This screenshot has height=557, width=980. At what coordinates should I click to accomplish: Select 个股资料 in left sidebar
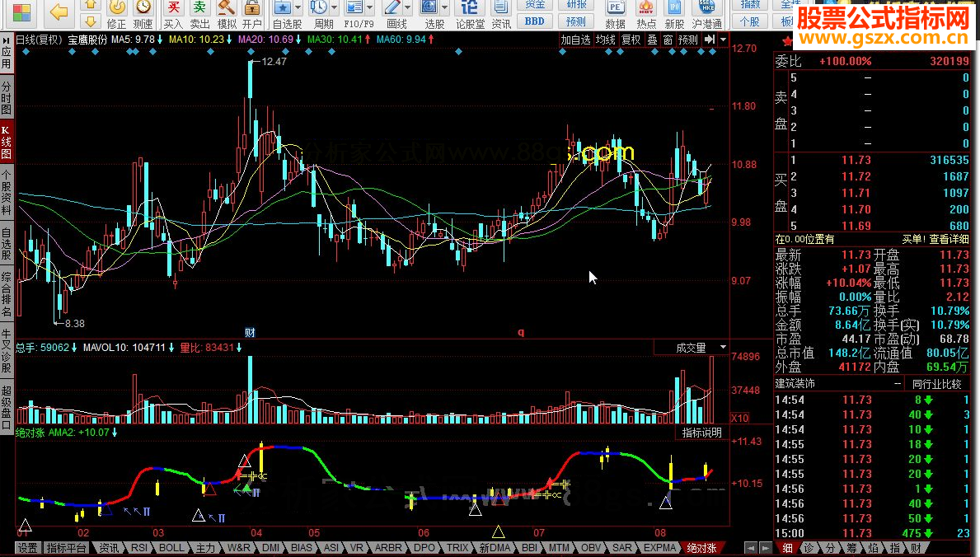coord(7,193)
